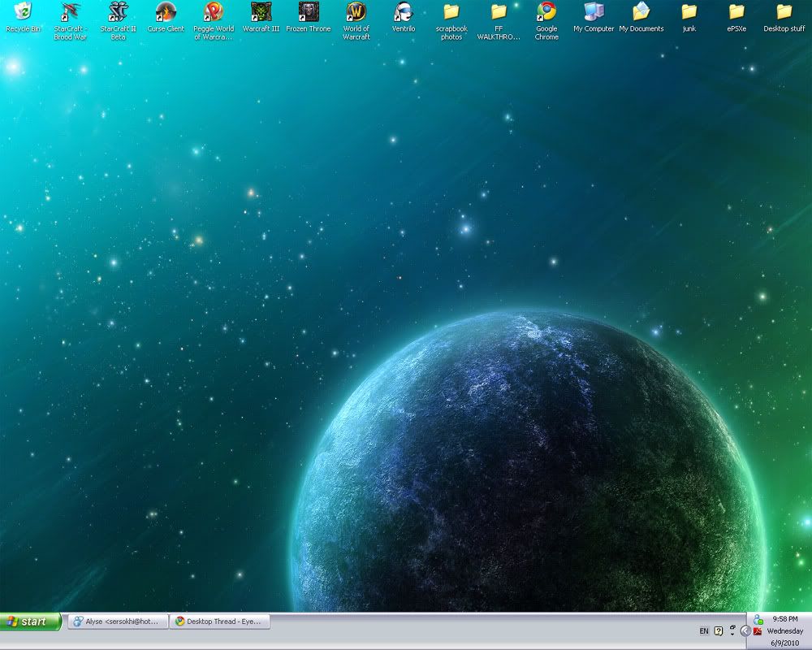Switch to the Alyse messenger taskbar window
The width and height of the screenshot is (812, 650).
coord(119,622)
